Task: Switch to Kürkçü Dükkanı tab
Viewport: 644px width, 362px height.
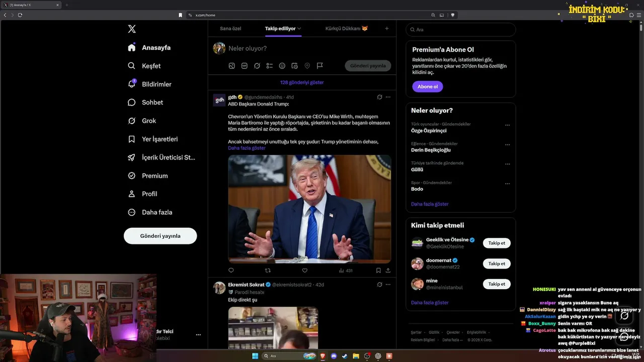Action: pyautogui.click(x=347, y=29)
